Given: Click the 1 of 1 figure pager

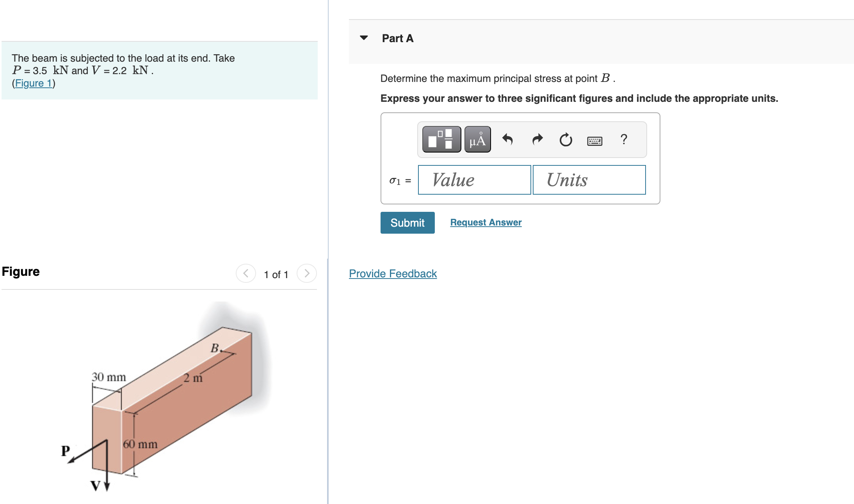Looking at the screenshot, I should 276,274.
